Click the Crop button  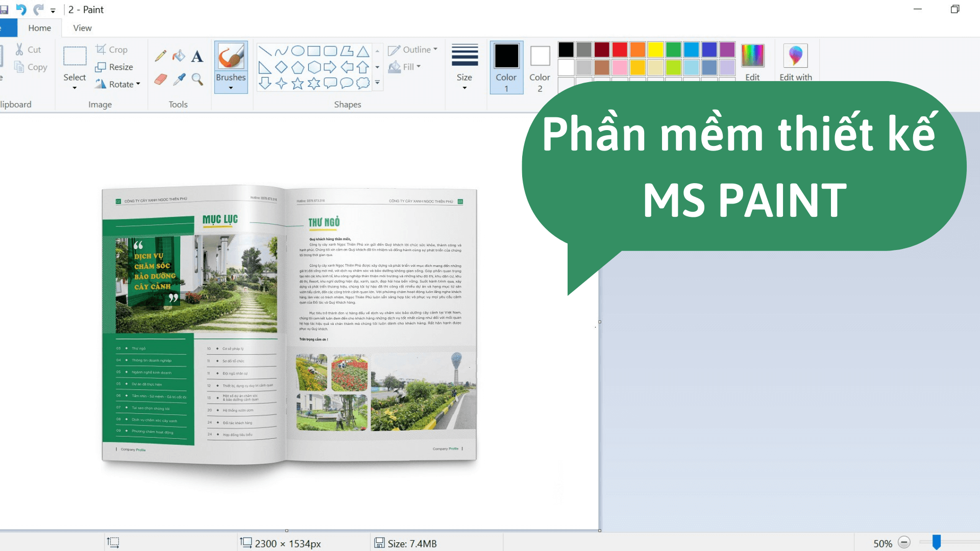point(112,49)
